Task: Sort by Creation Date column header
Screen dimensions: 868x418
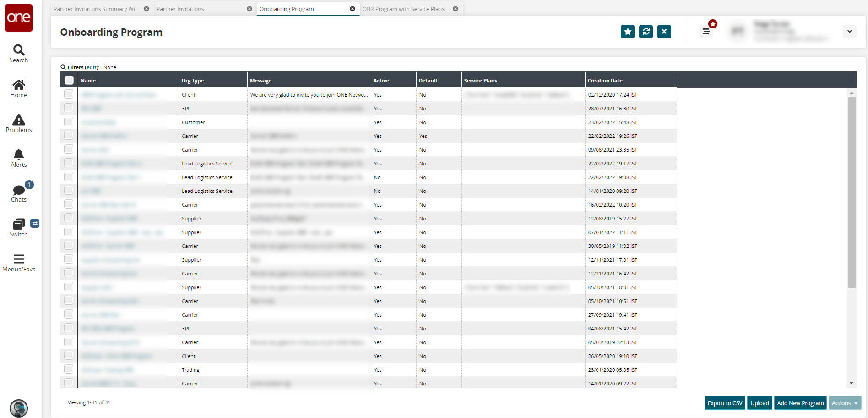Action: pos(631,80)
